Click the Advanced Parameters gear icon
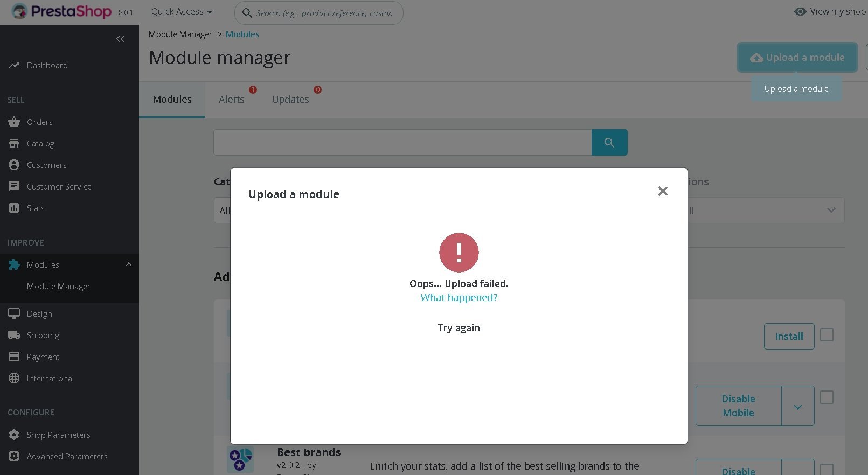Screen dimensions: 868x475 point(14,456)
